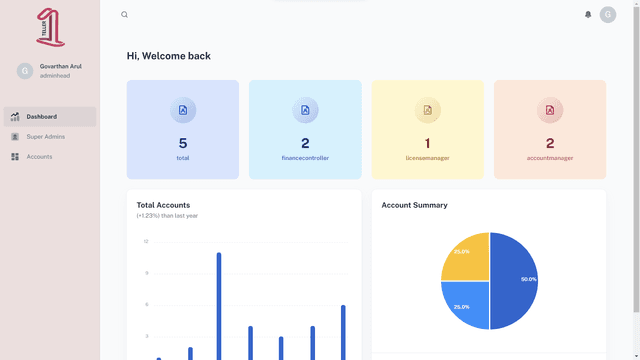Click the (+1.23%) than last year text

coord(167,216)
